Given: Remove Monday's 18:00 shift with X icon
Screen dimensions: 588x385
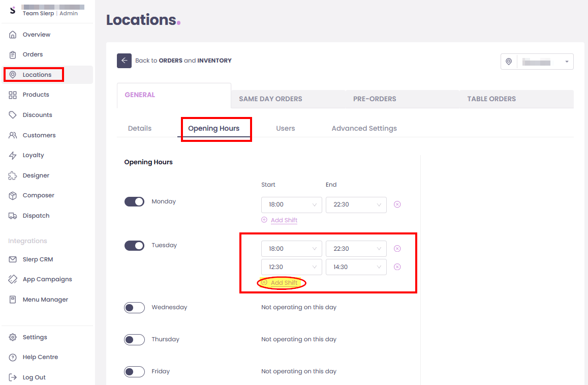Looking at the screenshot, I should [397, 204].
